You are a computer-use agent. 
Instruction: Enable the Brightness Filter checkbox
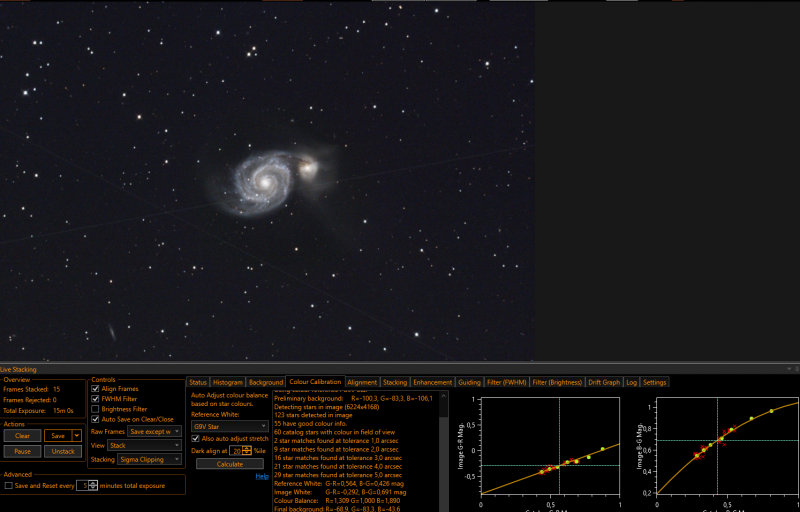pyautogui.click(x=95, y=409)
